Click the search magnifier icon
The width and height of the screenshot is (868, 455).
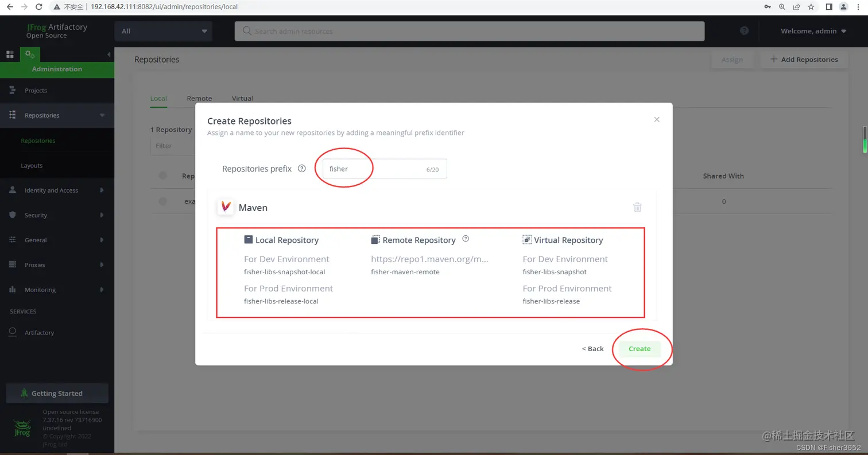pos(247,31)
